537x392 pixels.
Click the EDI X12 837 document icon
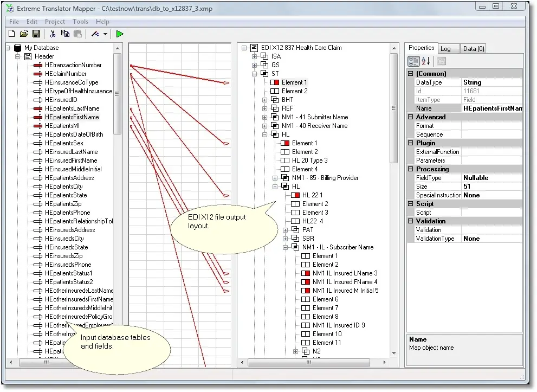click(254, 48)
